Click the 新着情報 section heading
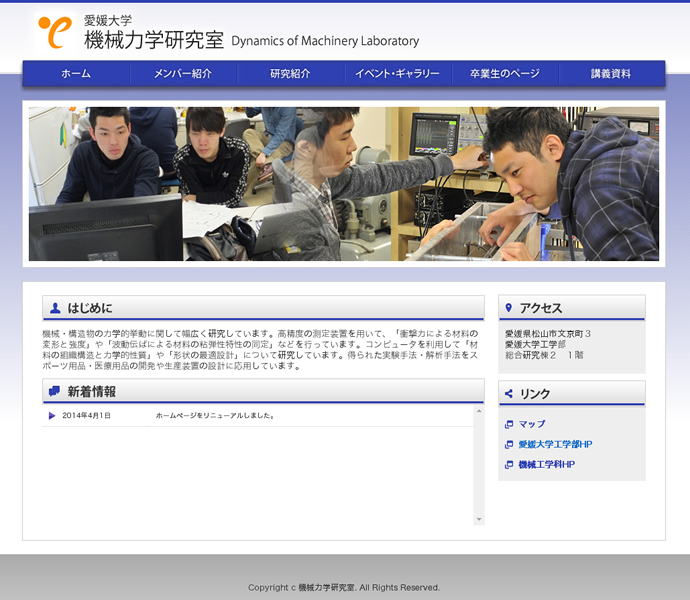 tap(92, 391)
